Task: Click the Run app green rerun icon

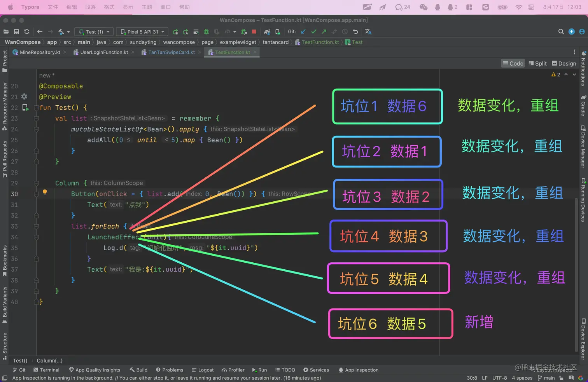Action: click(x=175, y=32)
